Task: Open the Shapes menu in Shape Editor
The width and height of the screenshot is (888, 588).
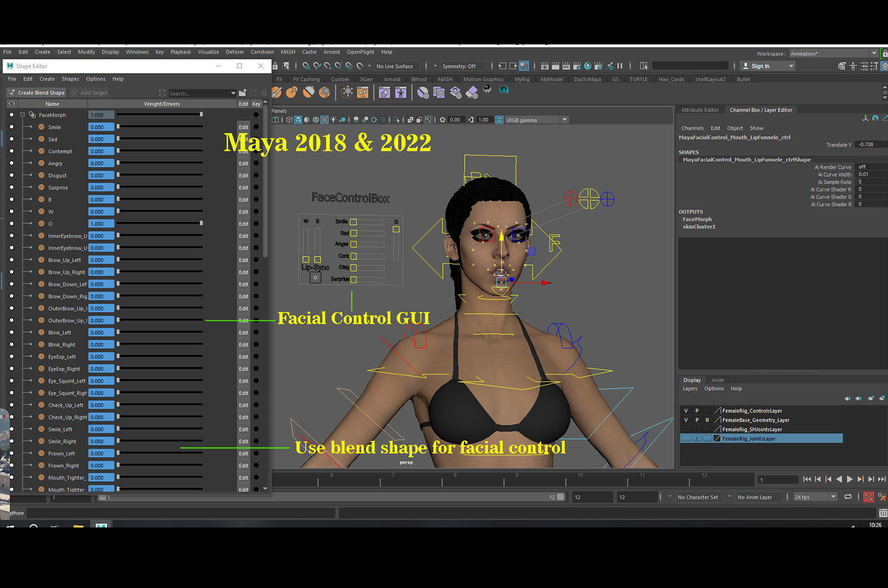Action: click(x=70, y=79)
